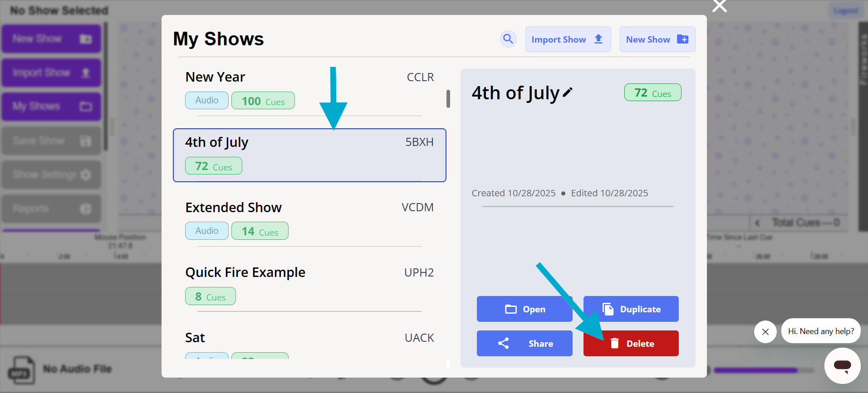Select the New Year show
Image resolution: width=868 pixels, height=393 pixels.
coord(309,78)
